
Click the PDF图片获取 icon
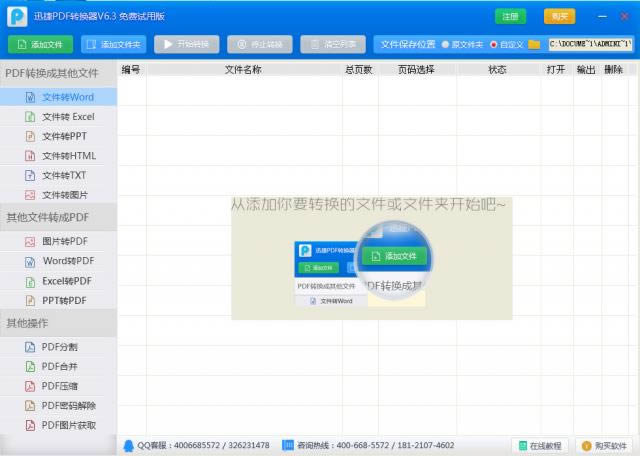pyautogui.click(x=30, y=425)
